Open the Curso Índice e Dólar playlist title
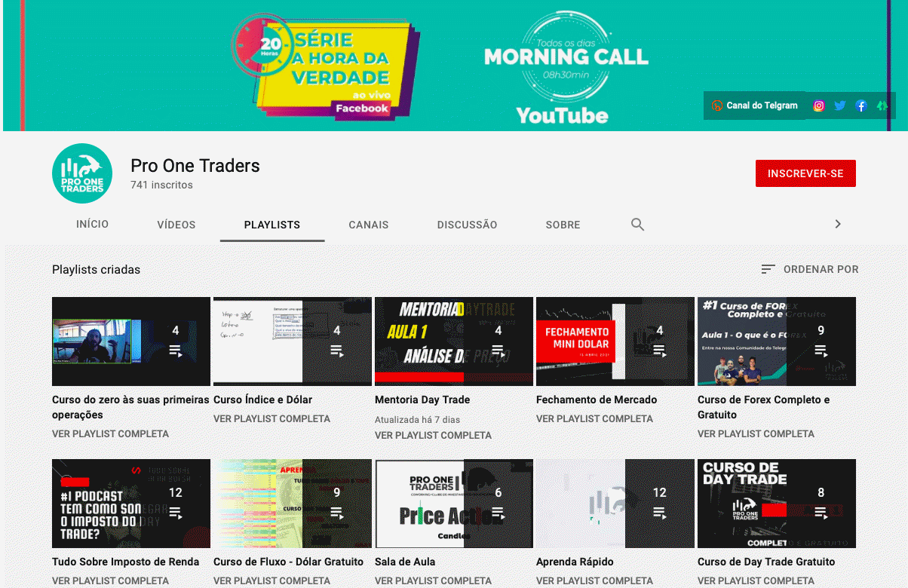This screenshot has width=908, height=588. coord(262,400)
